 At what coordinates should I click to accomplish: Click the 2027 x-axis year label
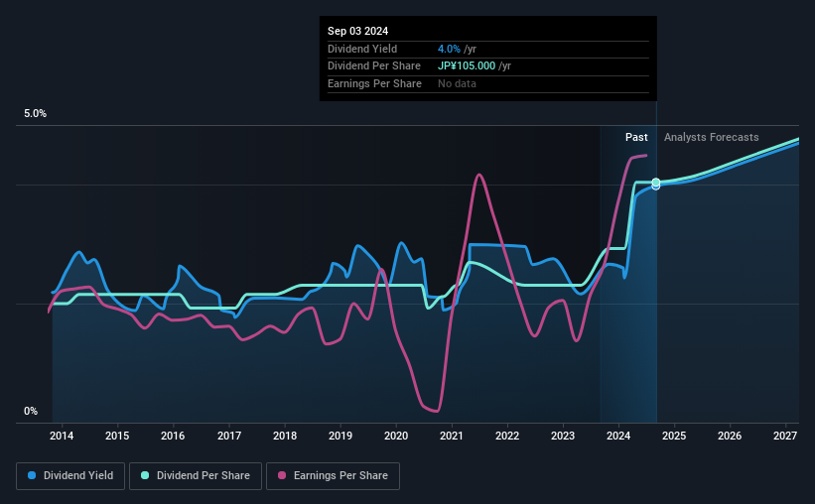785,436
